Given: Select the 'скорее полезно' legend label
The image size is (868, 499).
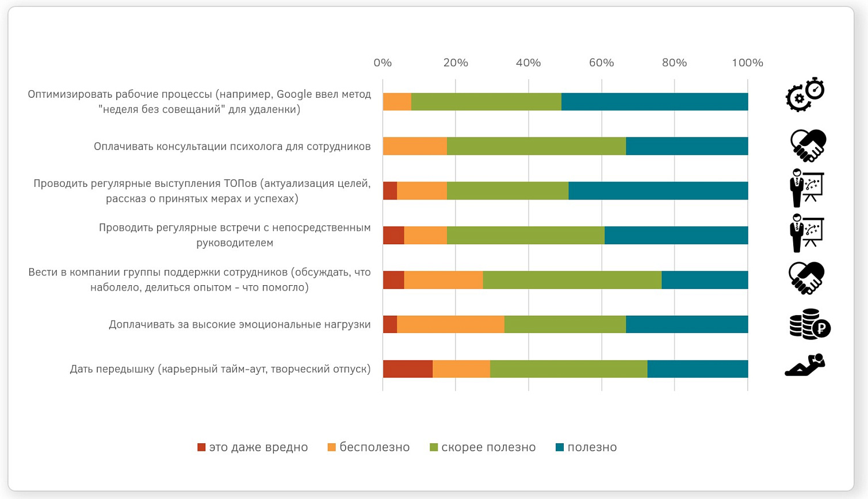Looking at the screenshot, I should tap(488, 447).
